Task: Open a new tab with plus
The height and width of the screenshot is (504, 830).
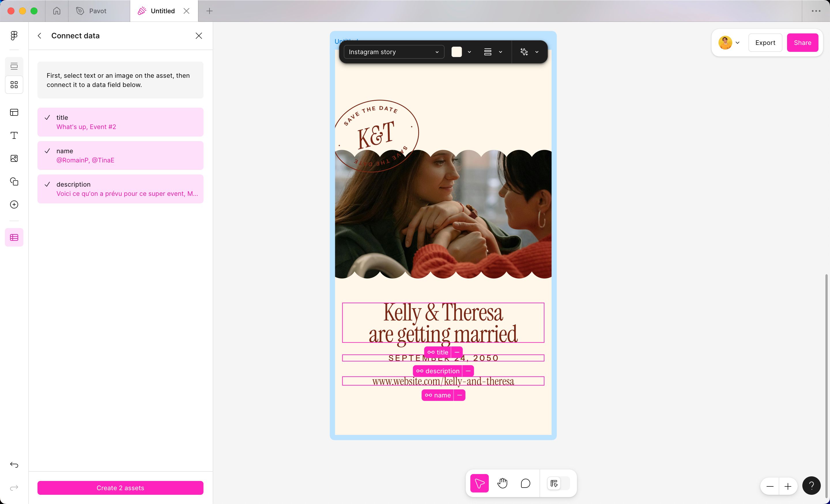Action: point(209,11)
